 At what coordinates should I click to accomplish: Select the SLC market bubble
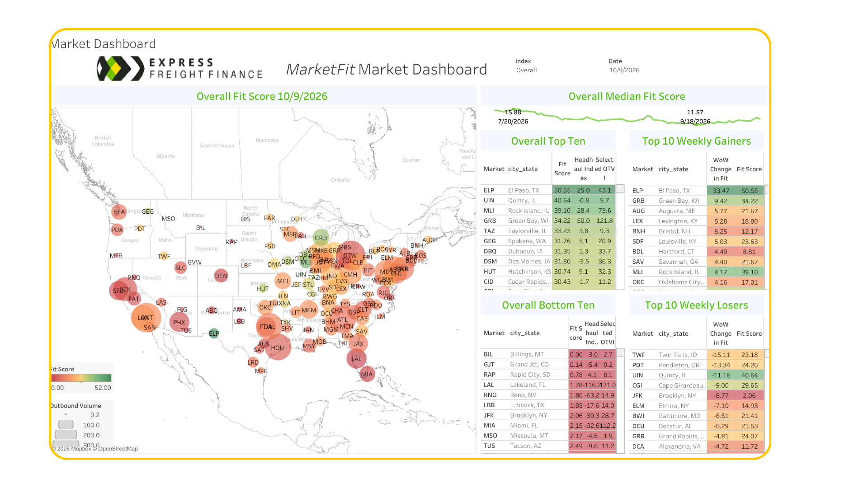(x=180, y=267)
